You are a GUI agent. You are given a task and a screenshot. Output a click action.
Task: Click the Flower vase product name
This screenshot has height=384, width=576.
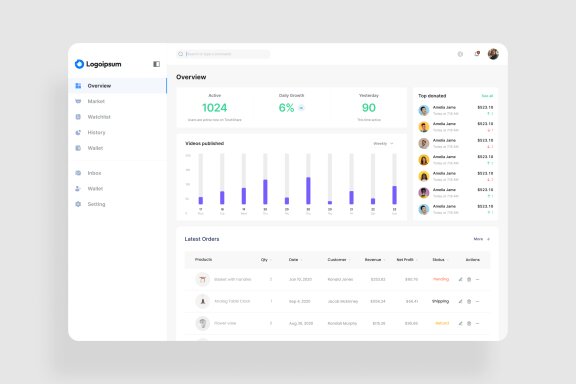225,323
